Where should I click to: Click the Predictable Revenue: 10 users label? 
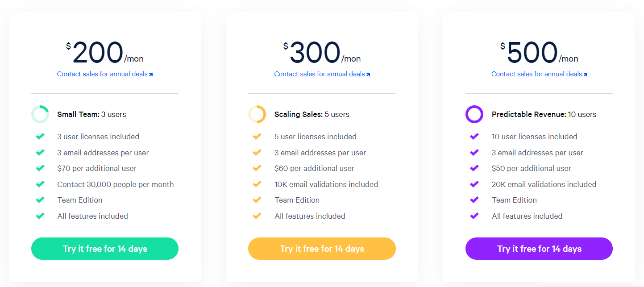tap(544, 114)
